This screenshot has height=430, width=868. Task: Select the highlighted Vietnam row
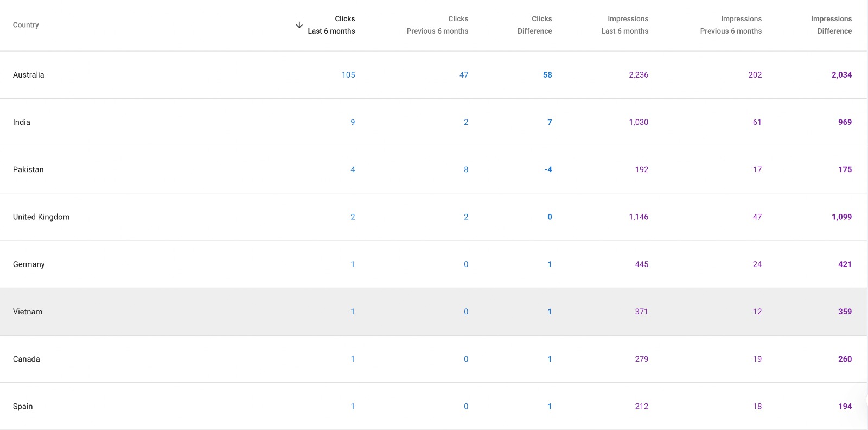coord(28,312)
